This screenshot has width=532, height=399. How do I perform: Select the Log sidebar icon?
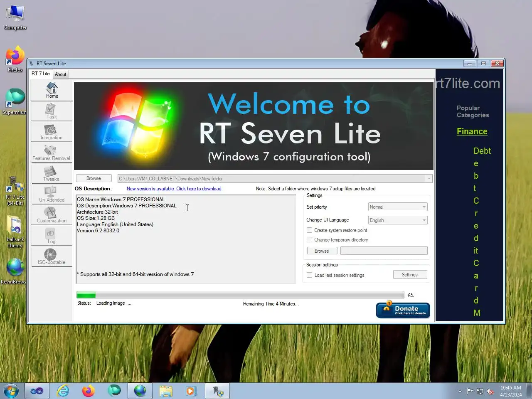[x=52, y=236]
